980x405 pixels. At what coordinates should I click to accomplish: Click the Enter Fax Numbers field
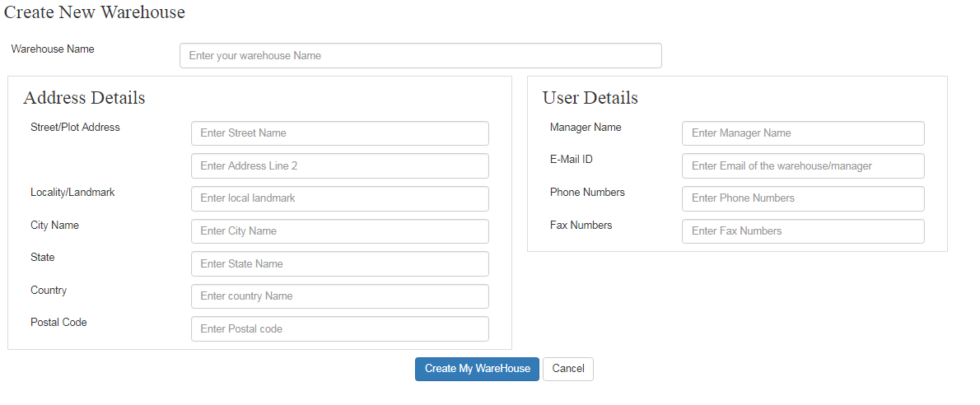802,231
